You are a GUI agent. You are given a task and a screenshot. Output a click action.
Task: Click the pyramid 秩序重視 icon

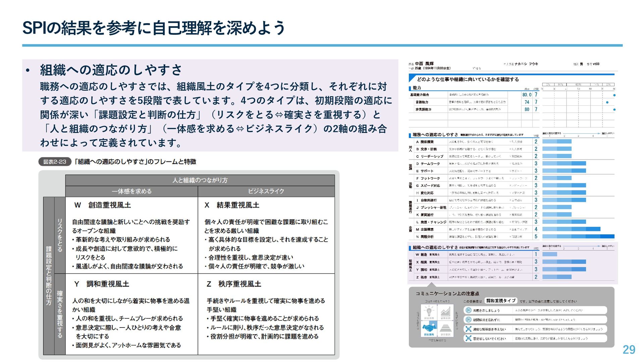click(x=445, y=328)
